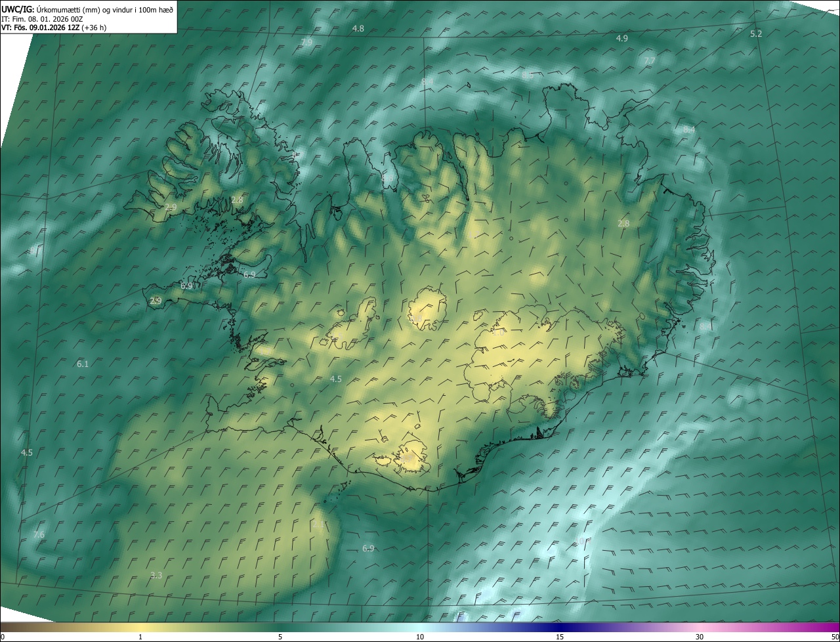The image size is (840, 642).
Task: Click the colorbar tick label 50
Action: (835, 637)
